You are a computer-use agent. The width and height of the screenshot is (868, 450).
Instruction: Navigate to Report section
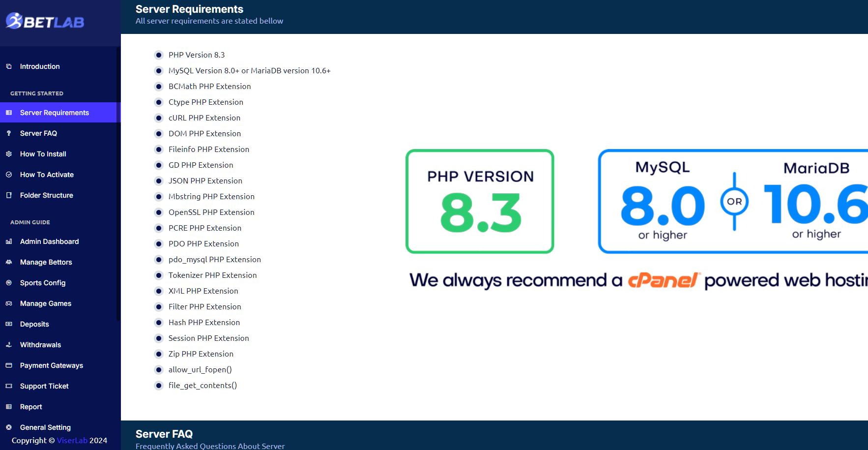[x=31, y=407]
